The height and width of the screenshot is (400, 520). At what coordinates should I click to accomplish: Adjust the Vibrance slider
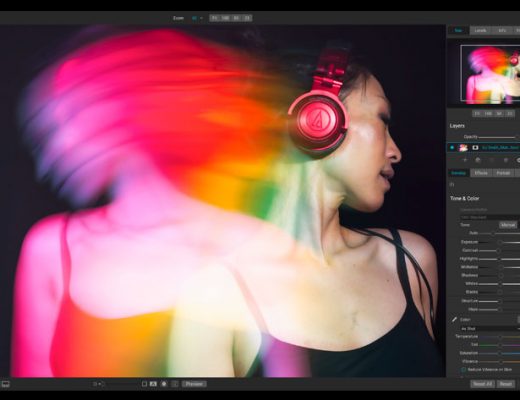[x=500, y=361]
